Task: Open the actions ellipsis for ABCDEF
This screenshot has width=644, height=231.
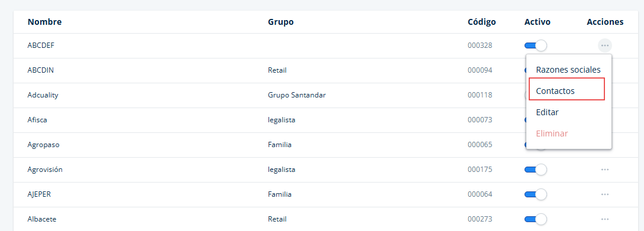Action: coord(604,45)
